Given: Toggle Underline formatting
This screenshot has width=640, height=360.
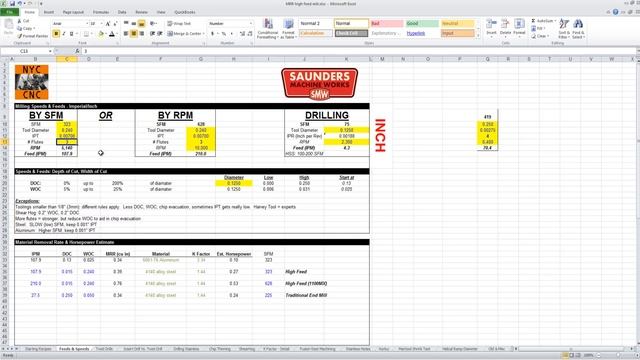Looking at the screenshot, I should pos(71,34).
